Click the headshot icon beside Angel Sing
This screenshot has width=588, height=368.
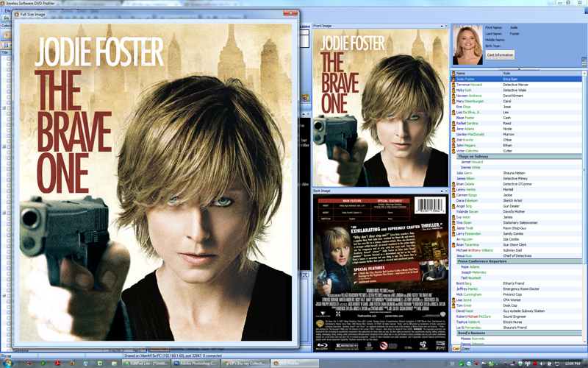[453, 206]
